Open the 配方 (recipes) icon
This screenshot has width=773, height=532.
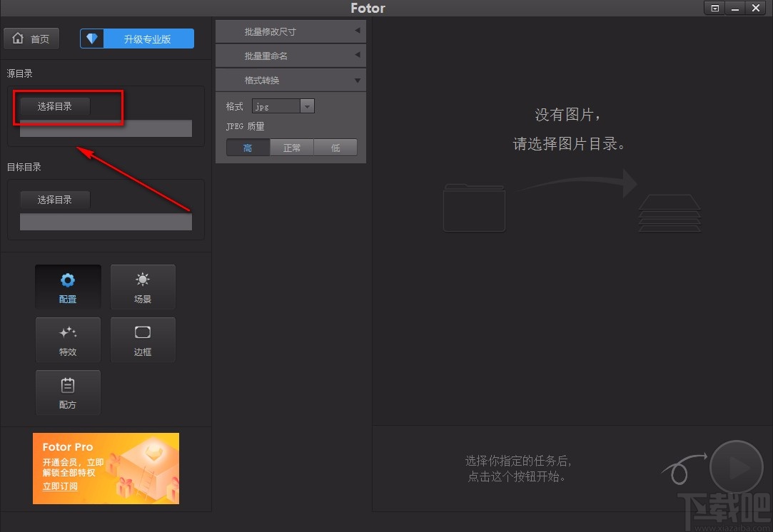click(x=68, y=393)
